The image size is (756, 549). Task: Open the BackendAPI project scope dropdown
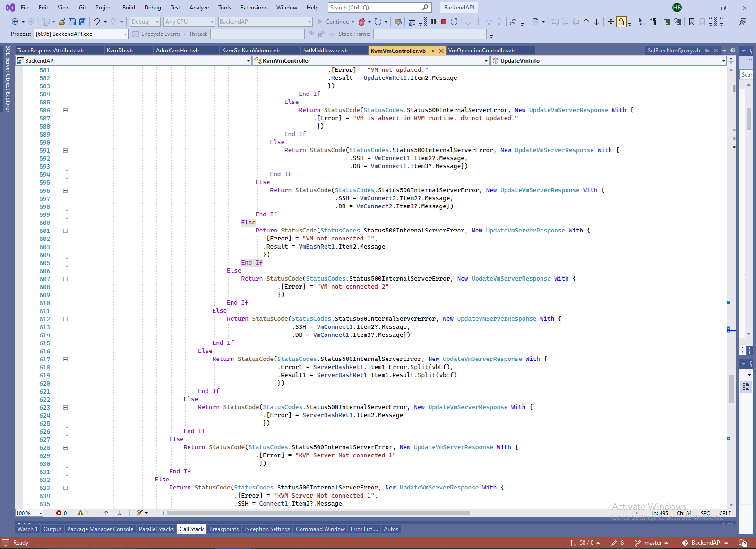click(134, 60)
